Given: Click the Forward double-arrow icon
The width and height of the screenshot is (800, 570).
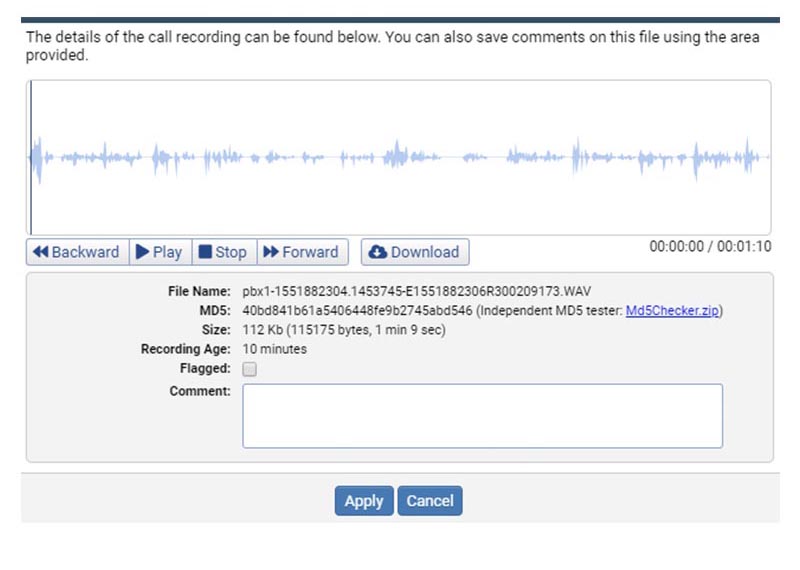Looking at the screenshot, I should pyautogui.click(x=271, y=252).
